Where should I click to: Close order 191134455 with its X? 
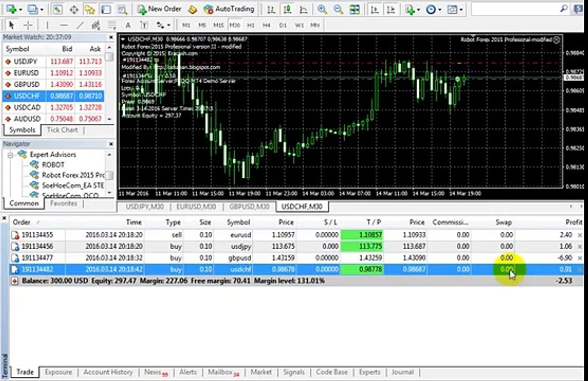click(x=580, y=235)
